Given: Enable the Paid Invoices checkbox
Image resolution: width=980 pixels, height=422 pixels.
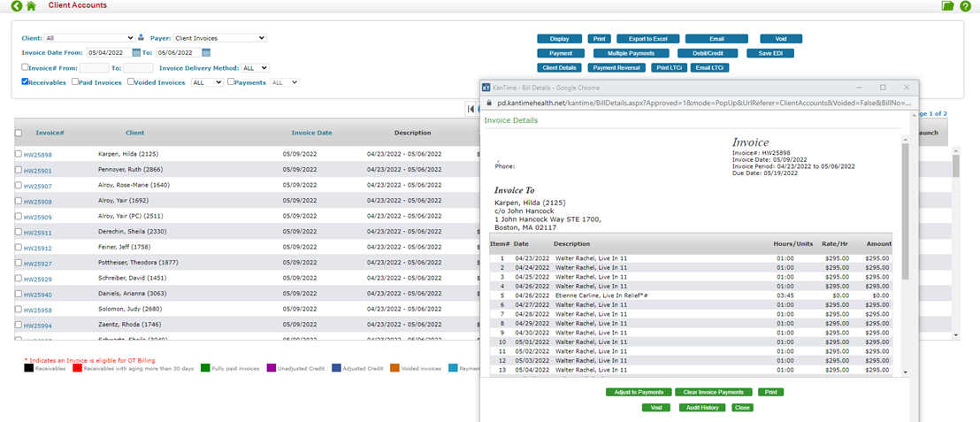Looking at the screenshot, I should pyautogui.click(x=75, y=82).
